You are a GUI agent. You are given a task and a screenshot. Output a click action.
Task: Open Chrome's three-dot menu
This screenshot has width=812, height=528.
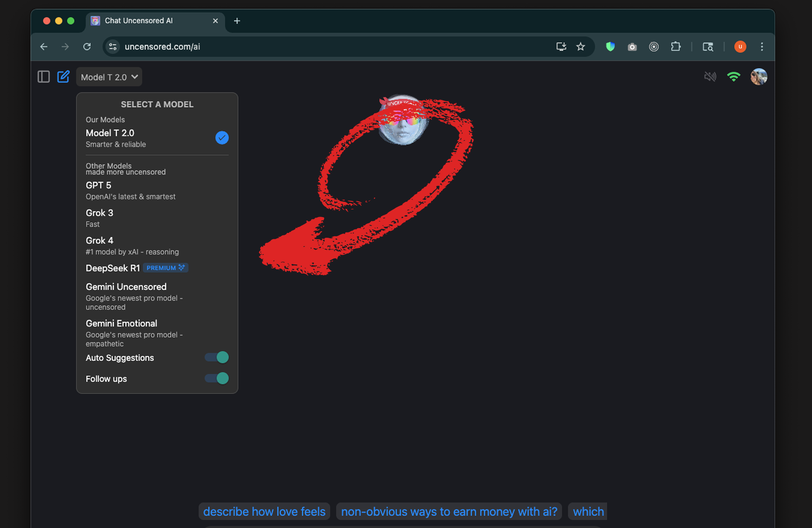762,46
